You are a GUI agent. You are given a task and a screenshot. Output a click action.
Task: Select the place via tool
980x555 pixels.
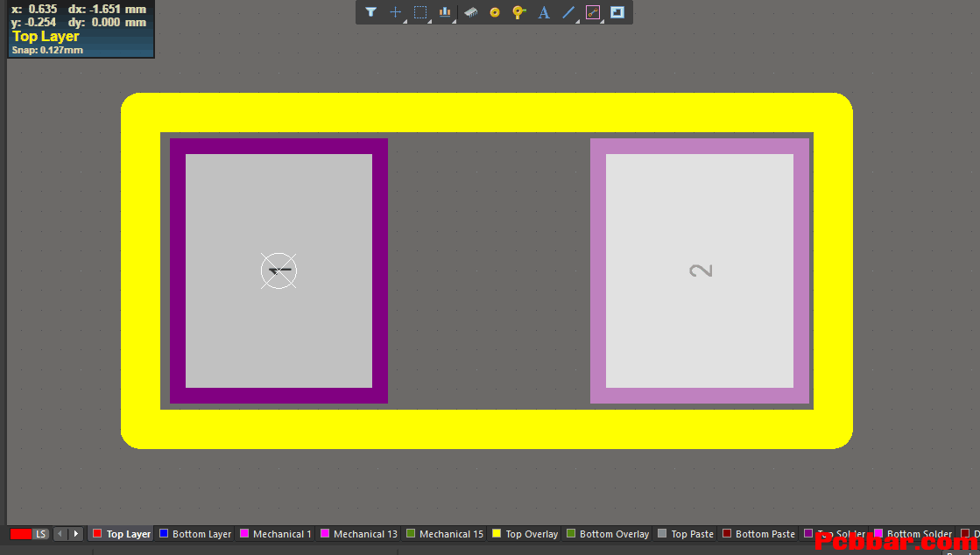point(518,12)
